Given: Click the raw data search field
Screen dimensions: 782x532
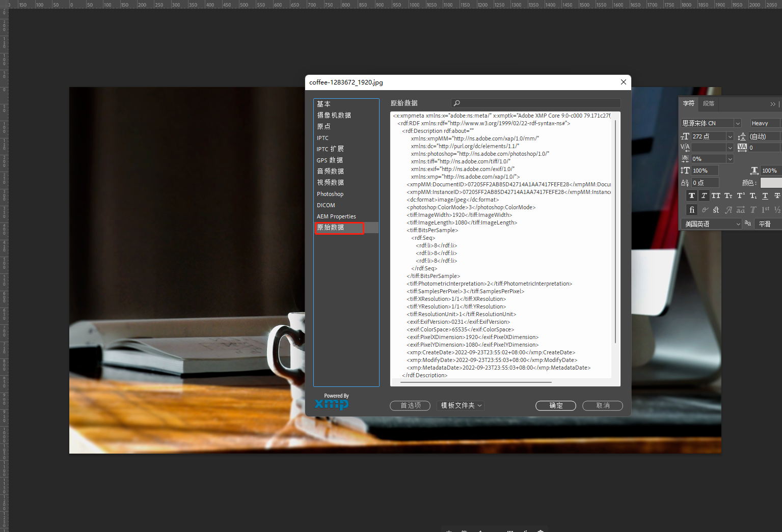Looking at the screenshot, I should tap(535, 103).
